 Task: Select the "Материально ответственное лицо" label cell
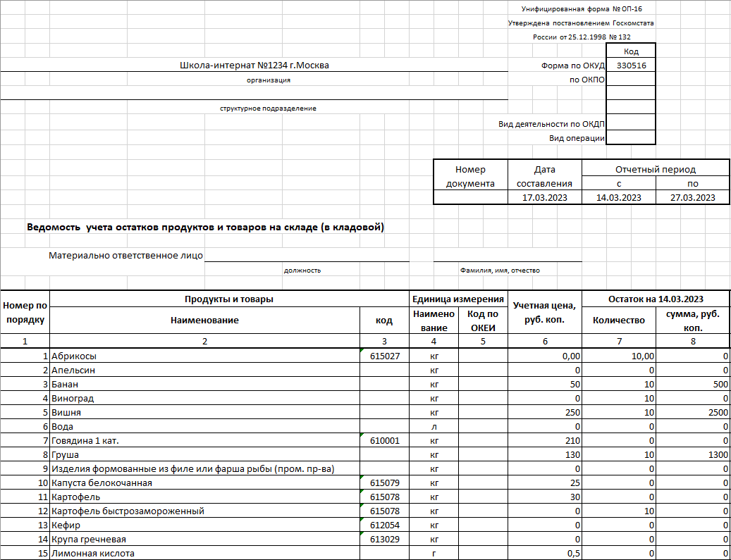click(126, 255)
